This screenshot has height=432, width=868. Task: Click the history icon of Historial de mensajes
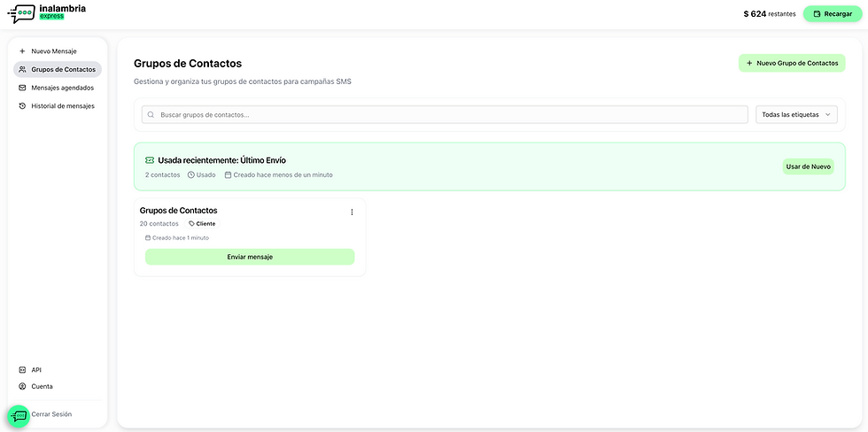[x=22, y=105]
